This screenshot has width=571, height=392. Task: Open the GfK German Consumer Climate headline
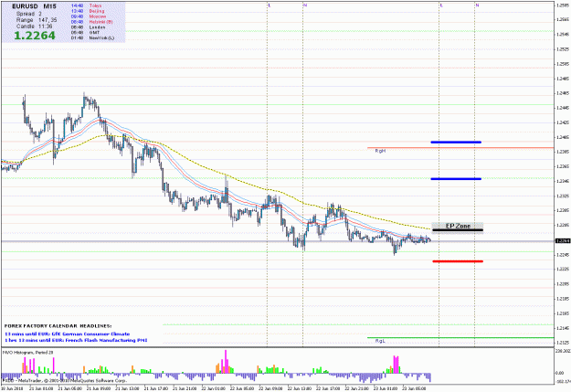point(67,334)
